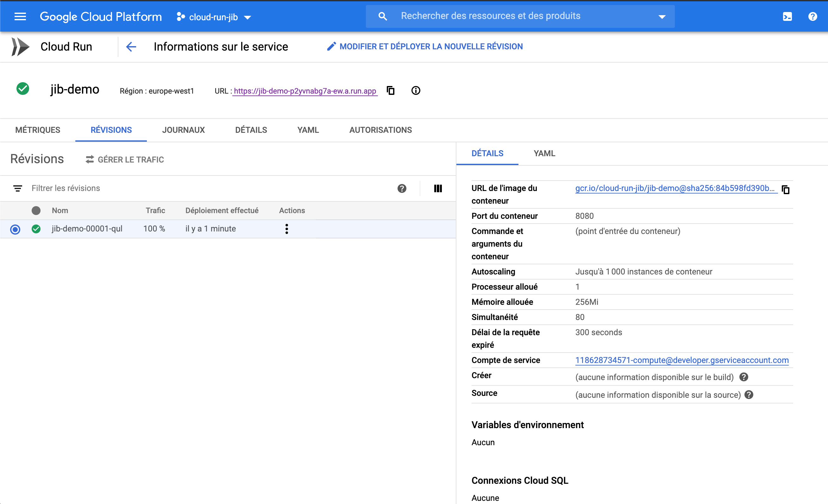The height and width of the screenshot is (504, 828).
Task: Click the back arrow to services list
Action: [131, 47]
